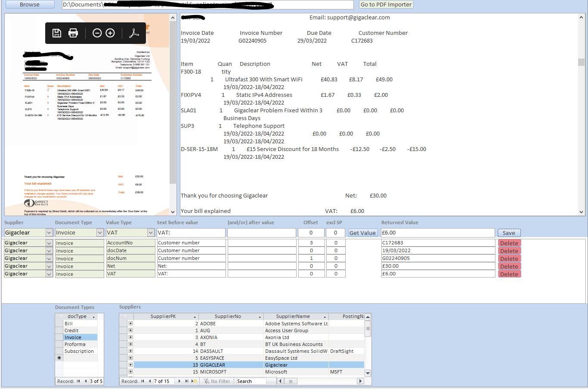Select the Subscription document type

point(80,351)
